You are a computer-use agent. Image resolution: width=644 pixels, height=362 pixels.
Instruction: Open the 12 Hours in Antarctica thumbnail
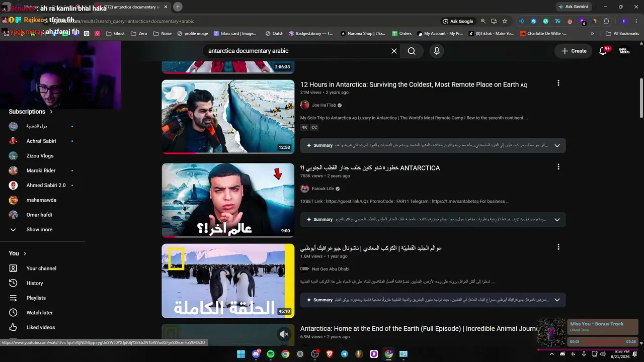click(x=228, y=117)
